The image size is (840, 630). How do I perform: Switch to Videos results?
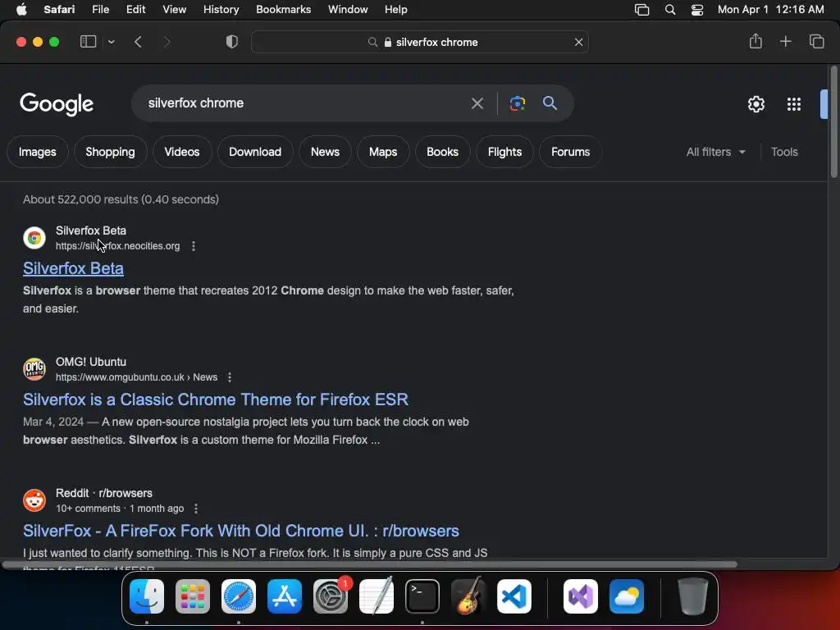coord(182,152)
